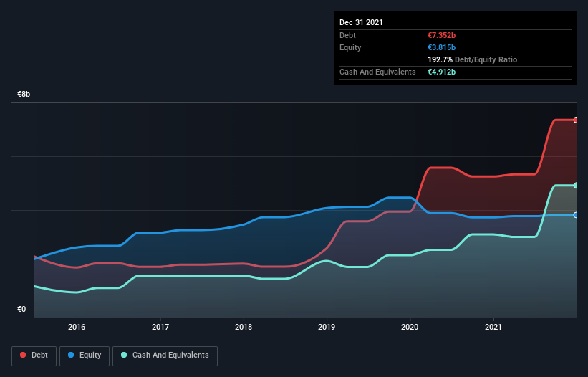Click the 192.7% Debt/Equity Ratio text
Viewport: 588px width, 377px height.
472,59
